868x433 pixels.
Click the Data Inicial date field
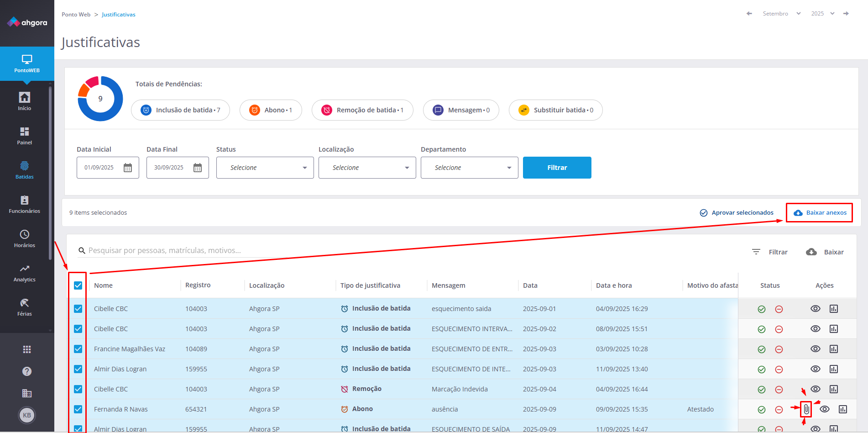point(108,168)
